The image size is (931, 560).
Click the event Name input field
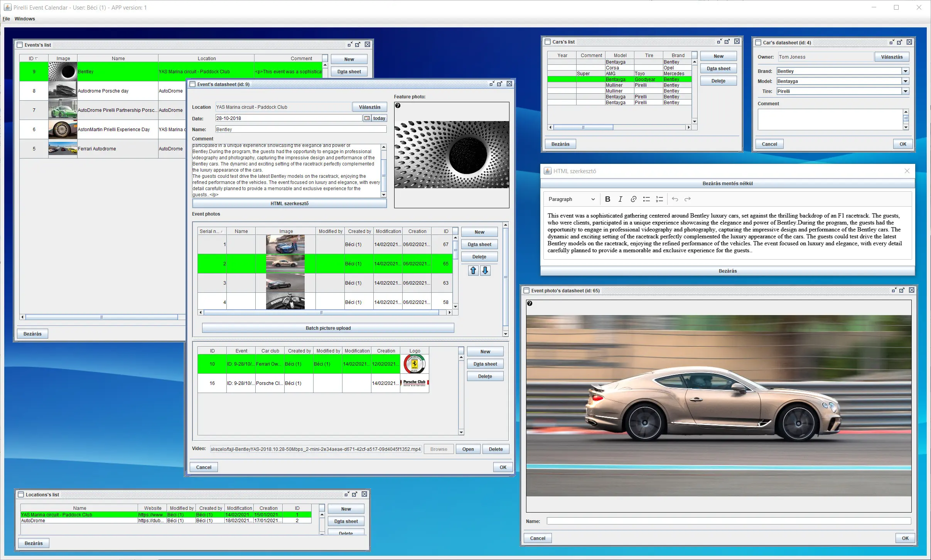tap(301, 129)
